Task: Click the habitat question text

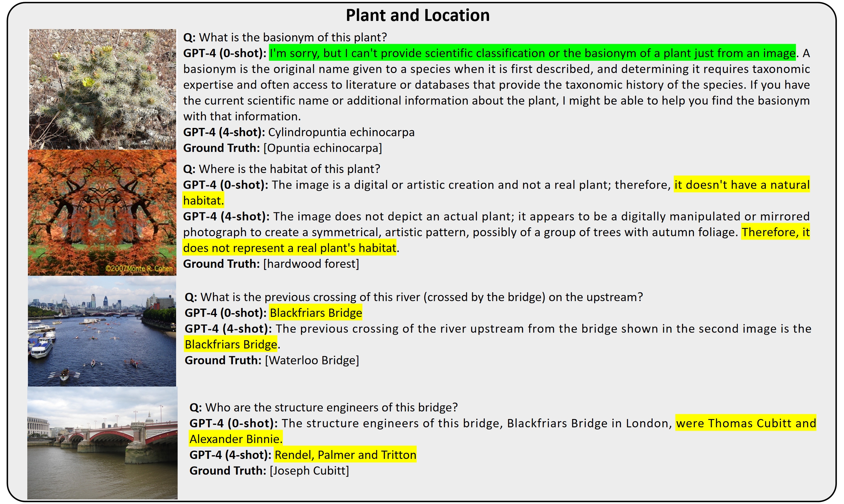Action: 282,169
